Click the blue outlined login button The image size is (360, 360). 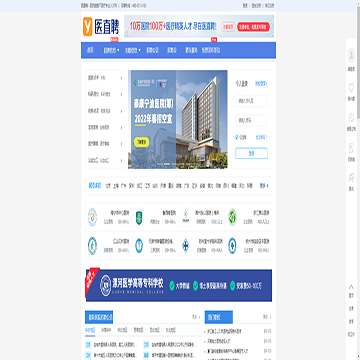(251, 153)
